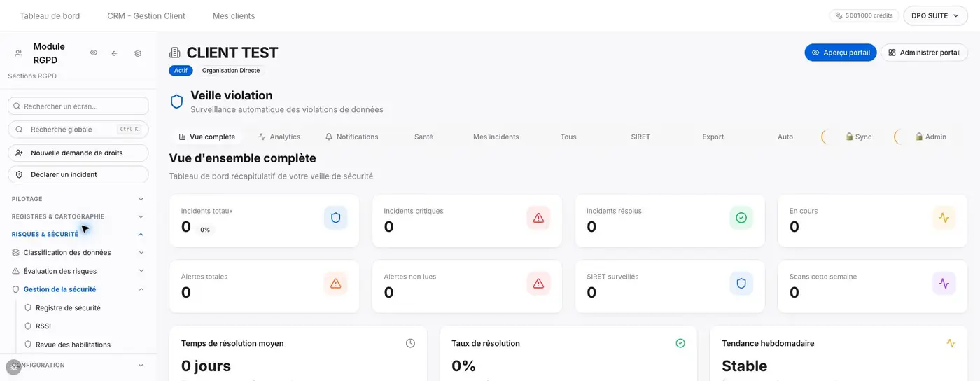Screen dimensions: 980x381
Task: Open the Santé tab
Action: 423,137
